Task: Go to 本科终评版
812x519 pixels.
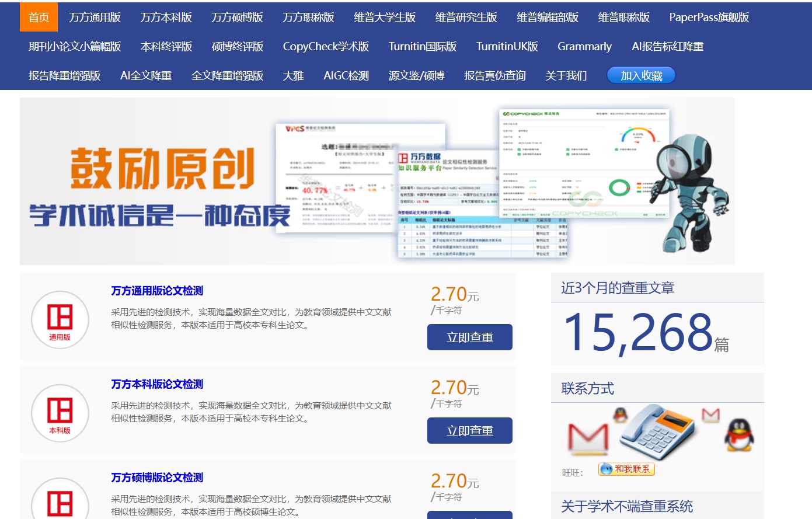Action: [x=166, y=46]
